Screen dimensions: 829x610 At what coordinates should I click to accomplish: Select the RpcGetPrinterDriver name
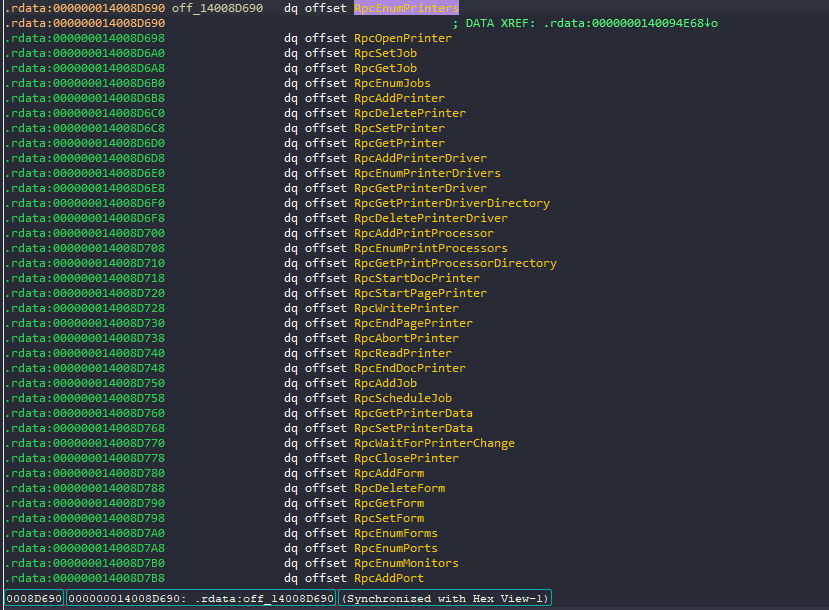[420, 188]
